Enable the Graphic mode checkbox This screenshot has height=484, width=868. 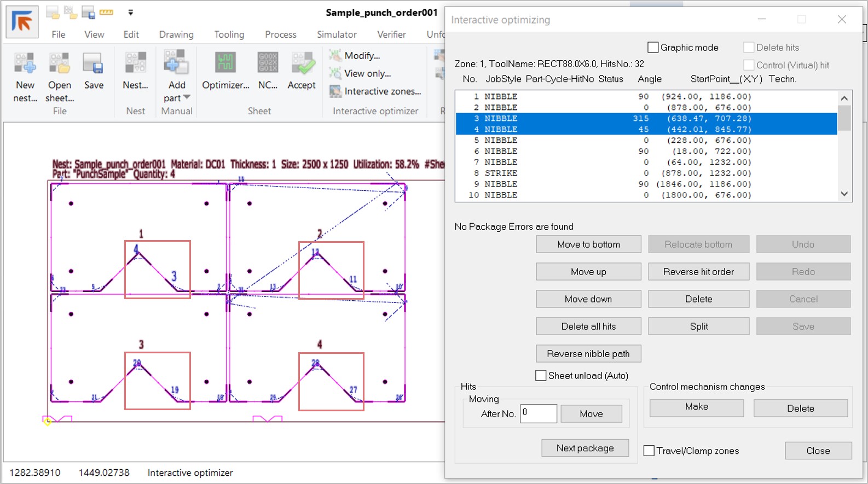[653, 48]
